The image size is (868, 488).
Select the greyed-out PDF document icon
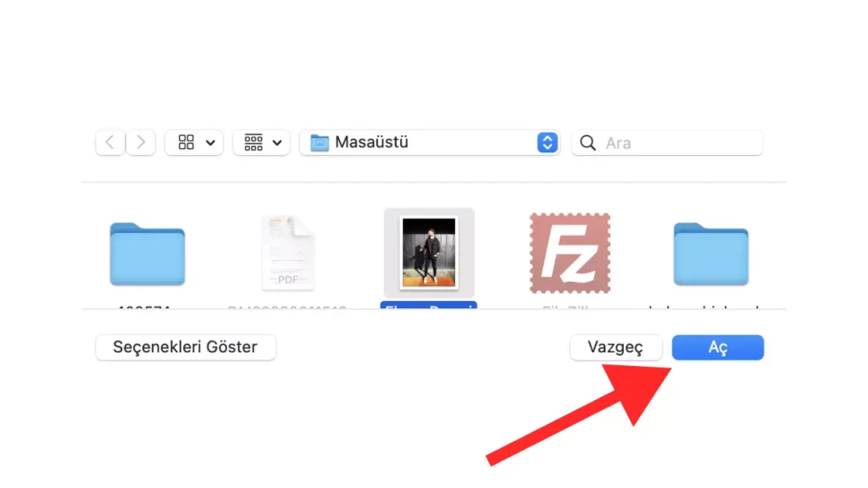(288, 253)
